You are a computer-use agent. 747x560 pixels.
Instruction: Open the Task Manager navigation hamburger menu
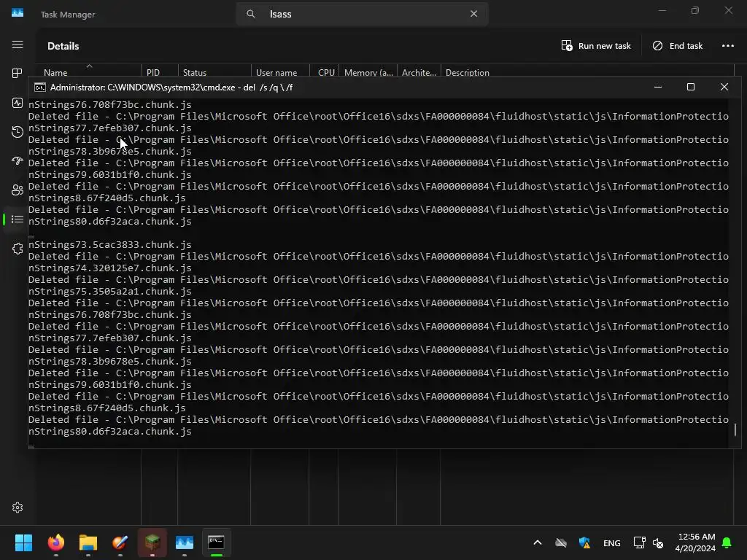(x=18, y=44)
